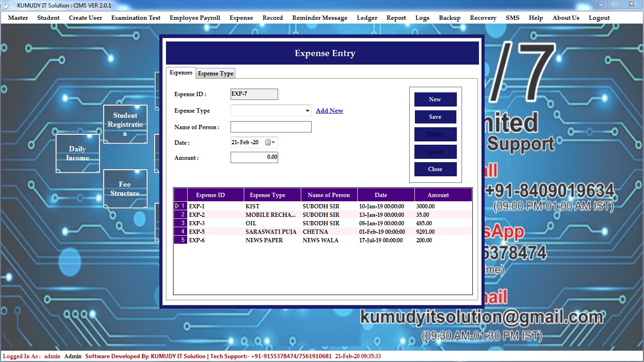
Task: Open the Employee Payroll menu
Action: 195,18
